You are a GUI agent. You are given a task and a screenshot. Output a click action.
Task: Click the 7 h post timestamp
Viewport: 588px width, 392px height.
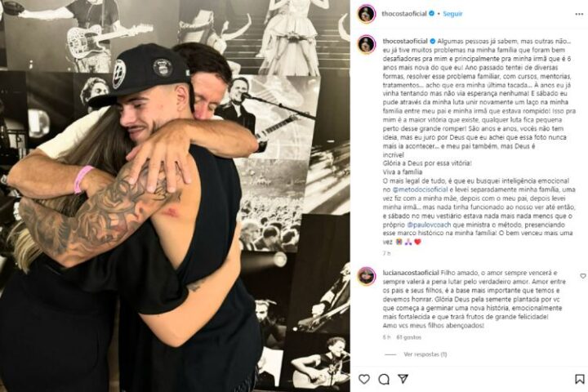(386, 253)
